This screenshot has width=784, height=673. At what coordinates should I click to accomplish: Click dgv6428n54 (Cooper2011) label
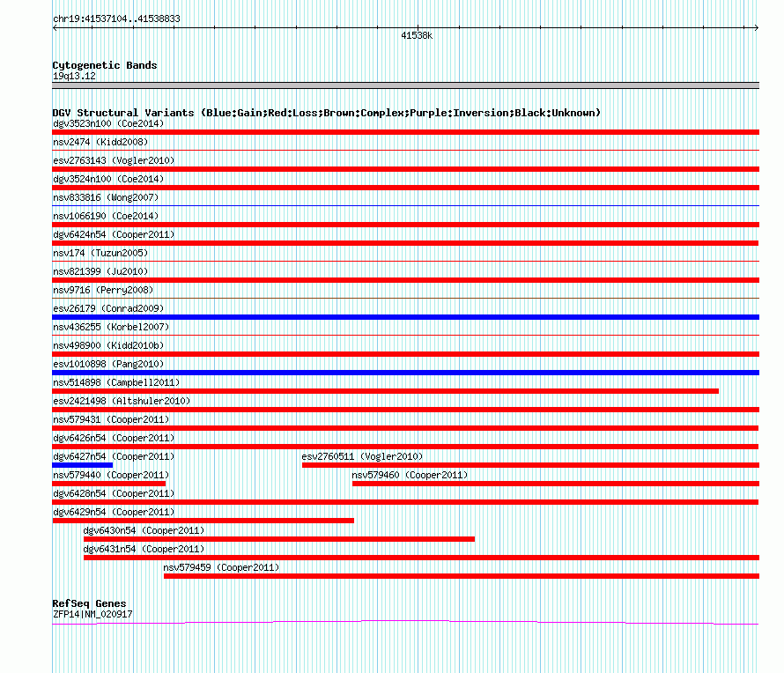[114, 493]
